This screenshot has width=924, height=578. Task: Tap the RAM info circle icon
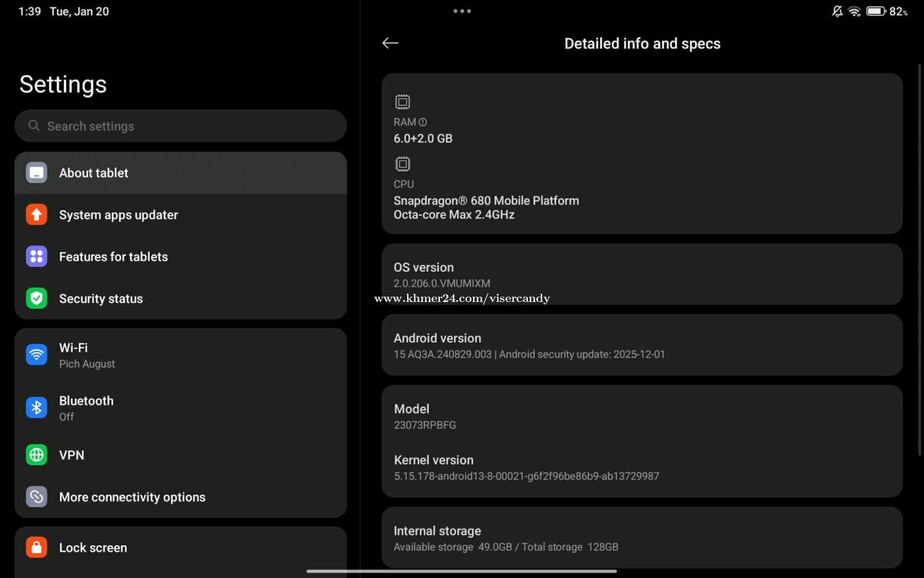tap(423, 122)
